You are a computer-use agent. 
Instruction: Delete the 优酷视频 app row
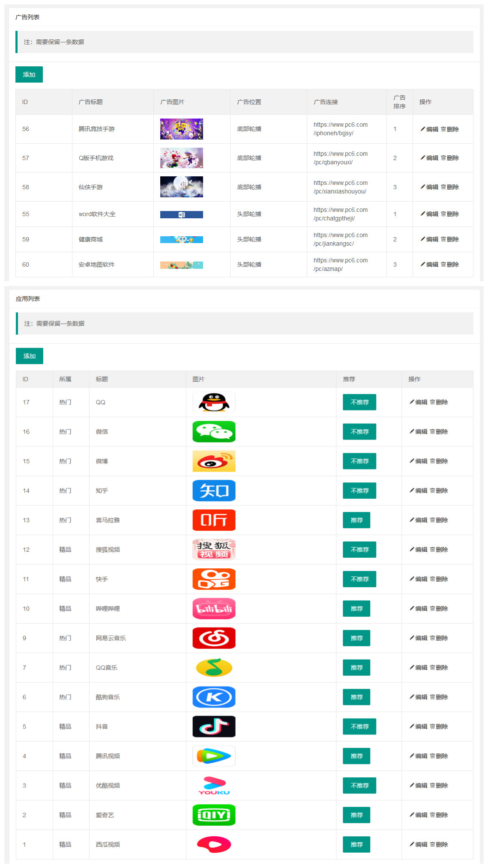click(x=439, y=786)
